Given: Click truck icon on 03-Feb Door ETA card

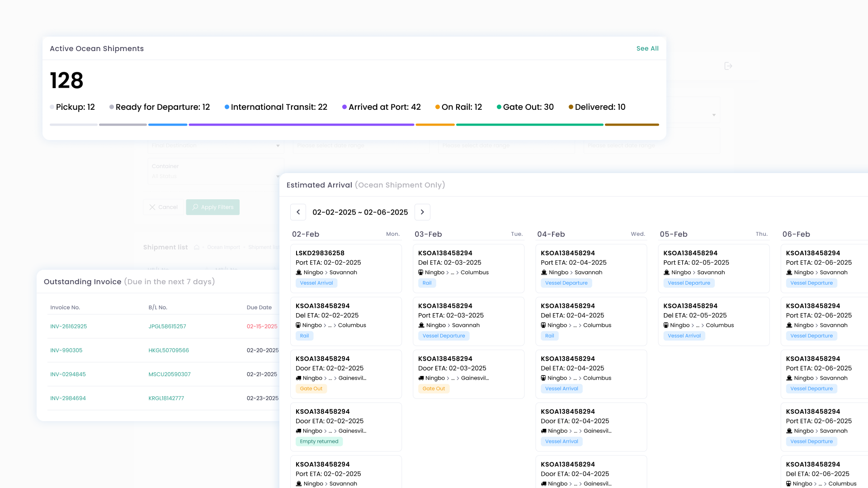Looking at the screenshot, I should coord(421,378).
